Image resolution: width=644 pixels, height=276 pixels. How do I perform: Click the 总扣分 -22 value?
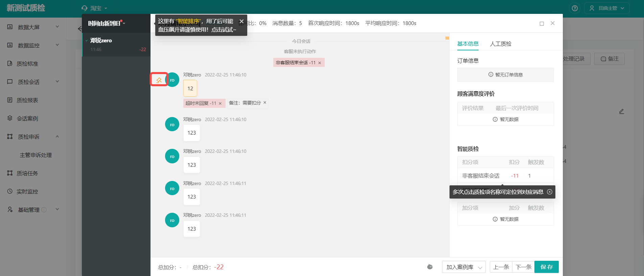[219, 267]
